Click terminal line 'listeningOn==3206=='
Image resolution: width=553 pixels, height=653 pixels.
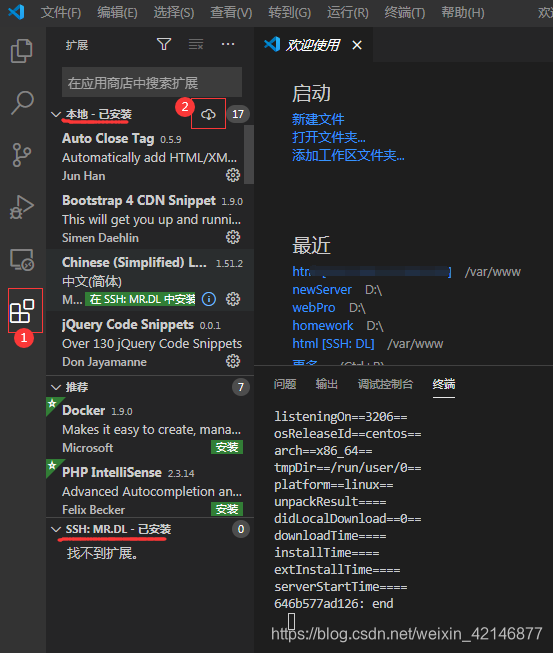pos(341,416)
